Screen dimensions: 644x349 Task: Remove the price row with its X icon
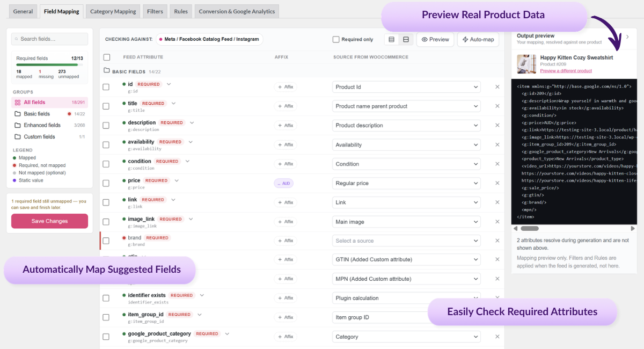(497, 184)
